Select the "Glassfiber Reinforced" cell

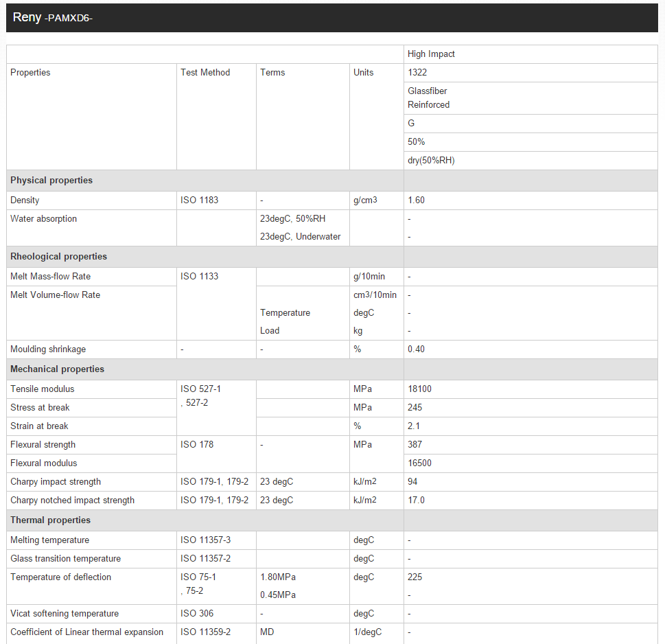tap(428, 97)
